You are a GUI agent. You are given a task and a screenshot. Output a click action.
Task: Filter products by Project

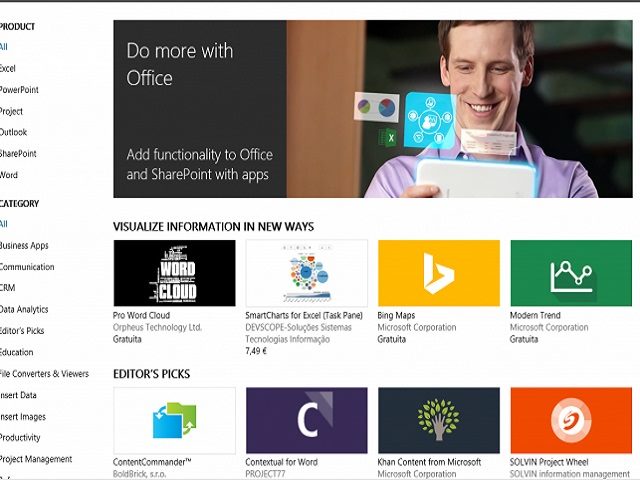[11, 111]
